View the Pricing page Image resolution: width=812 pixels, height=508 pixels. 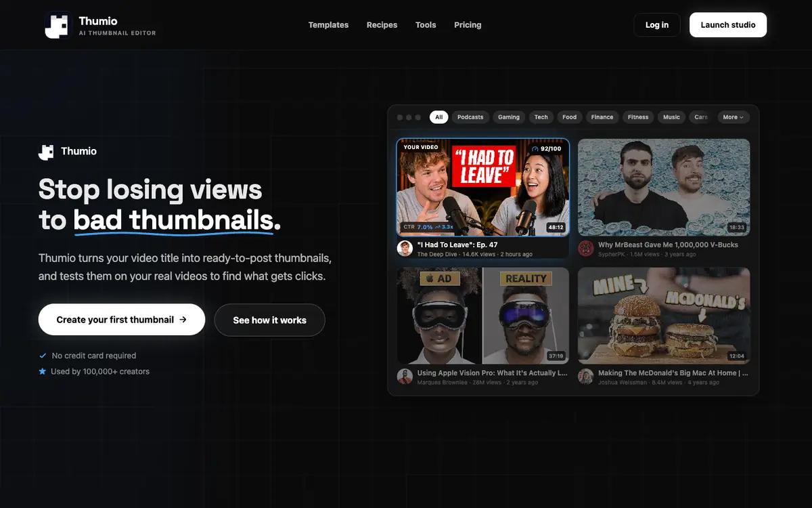468,25
